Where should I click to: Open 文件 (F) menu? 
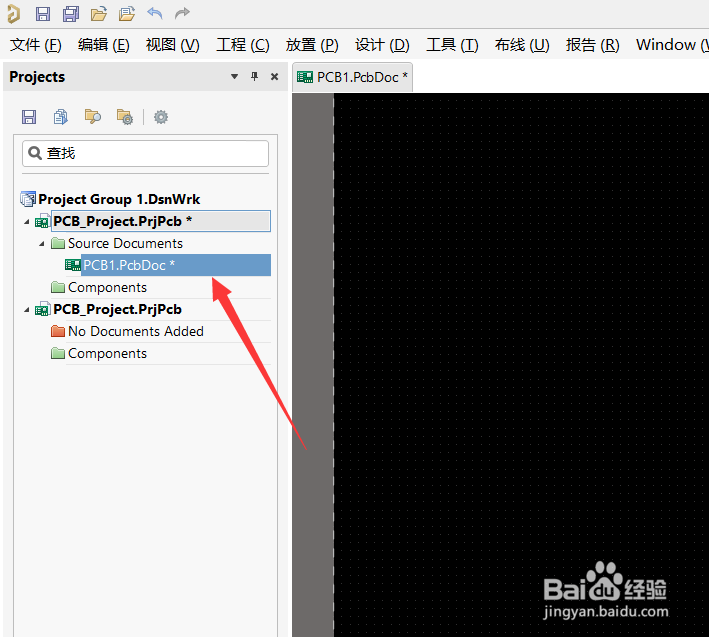36,45
